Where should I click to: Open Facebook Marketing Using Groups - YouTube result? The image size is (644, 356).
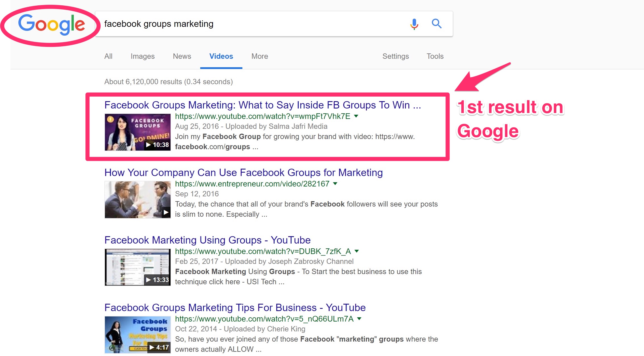pyautogui.click(x=207, y=240)
